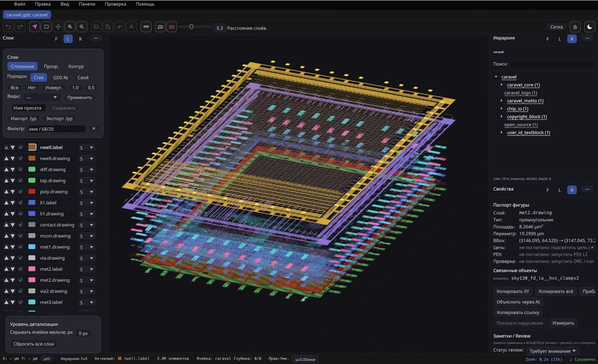Open the Правка menu

[x=43, y=4]
